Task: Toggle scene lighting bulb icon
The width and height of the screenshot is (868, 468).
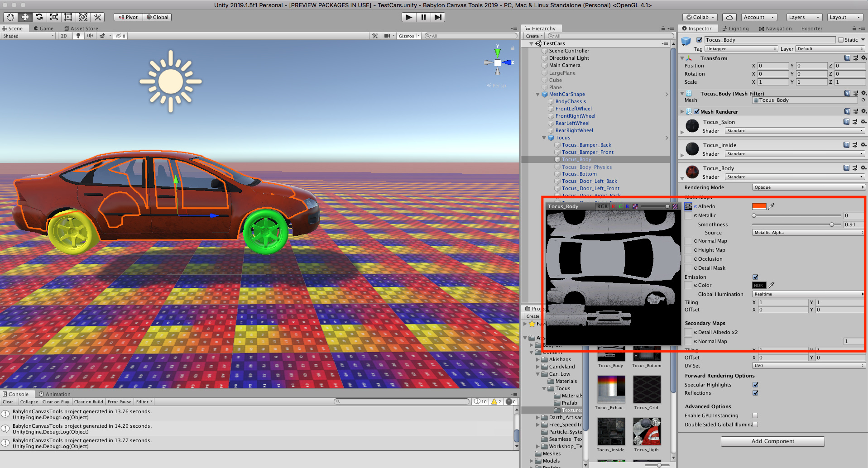Action: click(78, 36)
